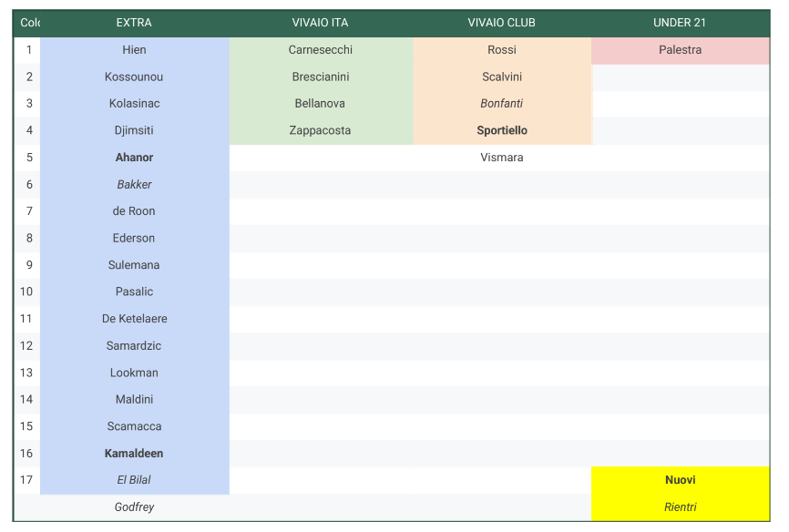Click the VIVAIO CLUB column header

point(501,23)
